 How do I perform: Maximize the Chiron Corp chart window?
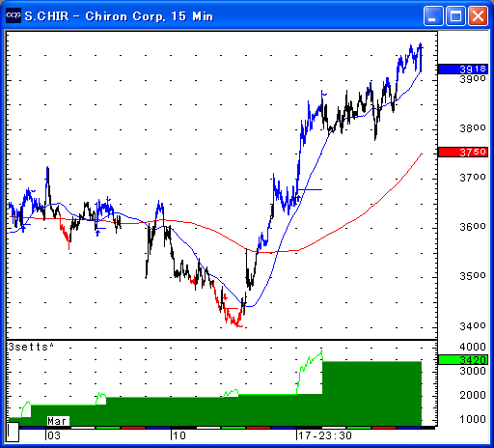pos(455,15)
